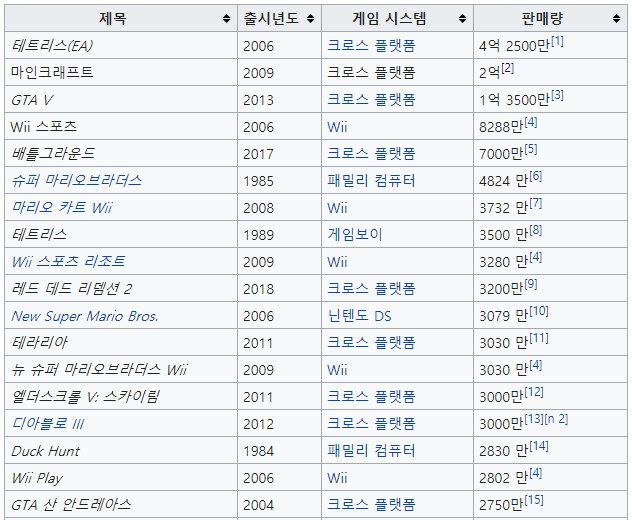Open footnote [11] in 테라리아 row

(x=539, y=338)
